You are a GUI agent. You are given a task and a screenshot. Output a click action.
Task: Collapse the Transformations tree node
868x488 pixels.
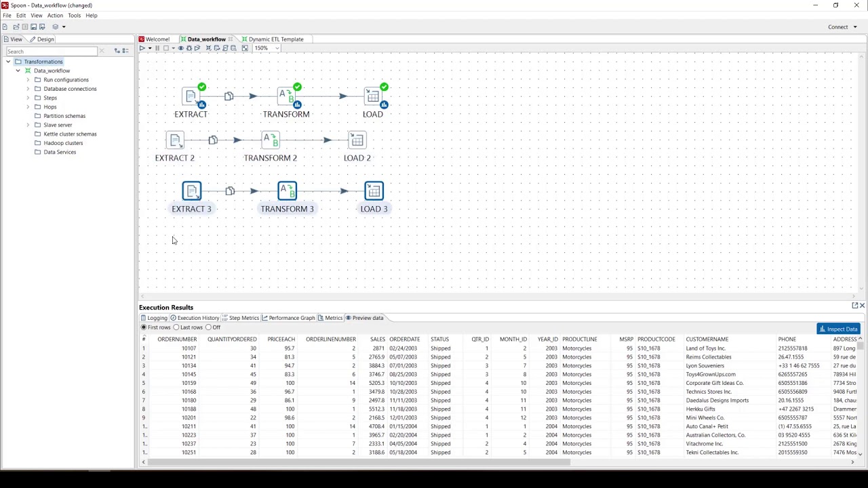(x=8, y=62)
